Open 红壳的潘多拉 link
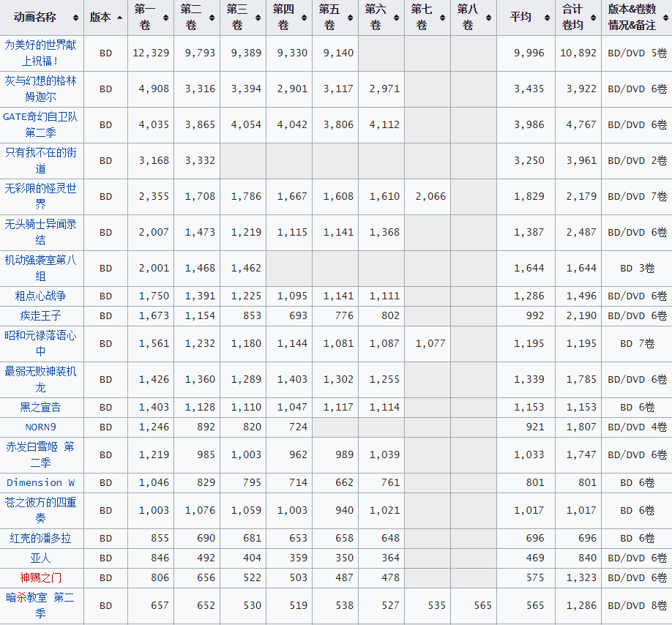The image size is (672, 625). point(41,539)
